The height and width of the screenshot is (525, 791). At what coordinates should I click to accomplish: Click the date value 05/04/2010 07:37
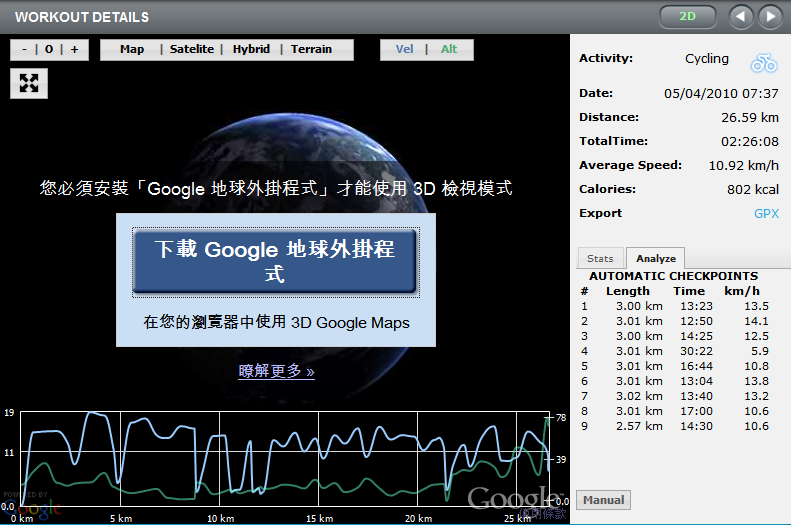(x=721, y=93)
